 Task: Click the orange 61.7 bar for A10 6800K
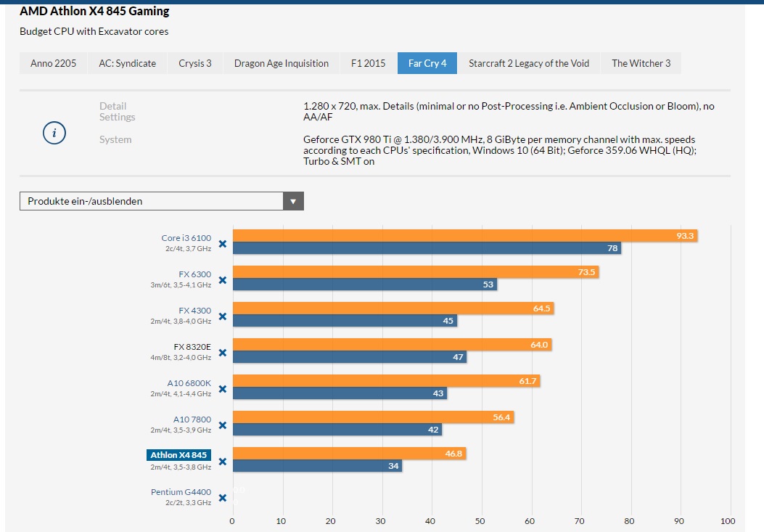387,381
